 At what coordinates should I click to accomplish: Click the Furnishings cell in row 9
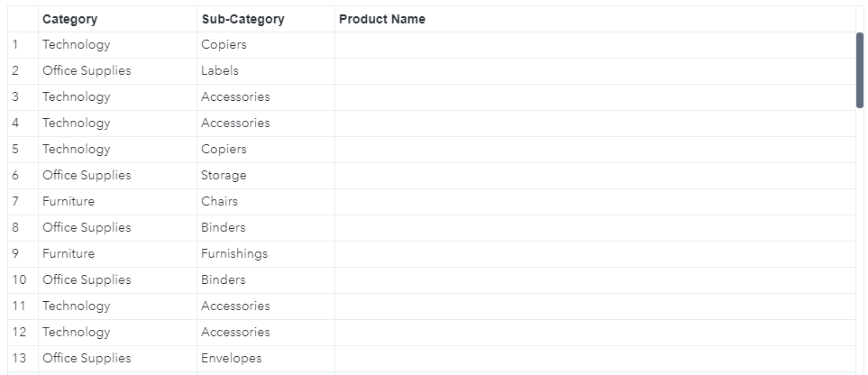pyautogui.click(x=234, y=254)
